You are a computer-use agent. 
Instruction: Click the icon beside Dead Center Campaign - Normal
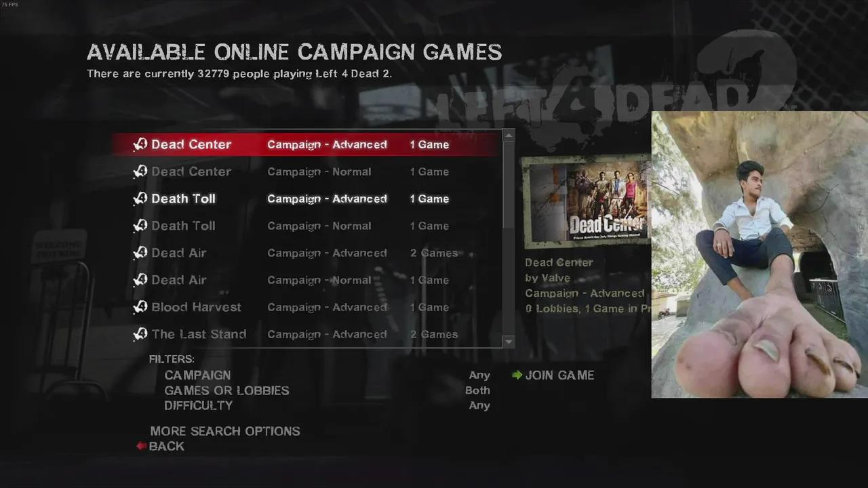[140, 171]
